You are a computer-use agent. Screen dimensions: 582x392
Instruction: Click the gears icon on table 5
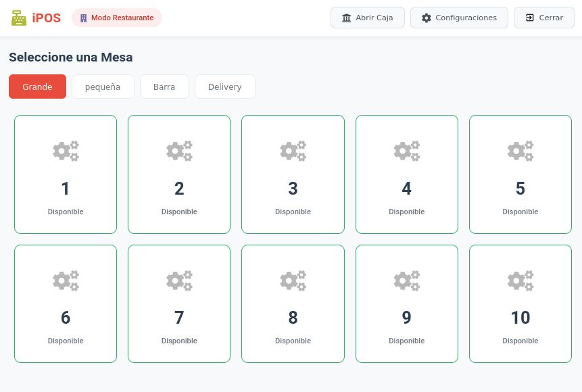[520, 151]
